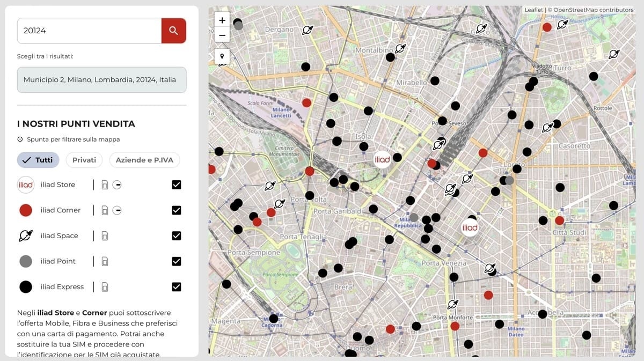Click the black iliad Express legend dot

pyautogui.click(x=26, y=287)
